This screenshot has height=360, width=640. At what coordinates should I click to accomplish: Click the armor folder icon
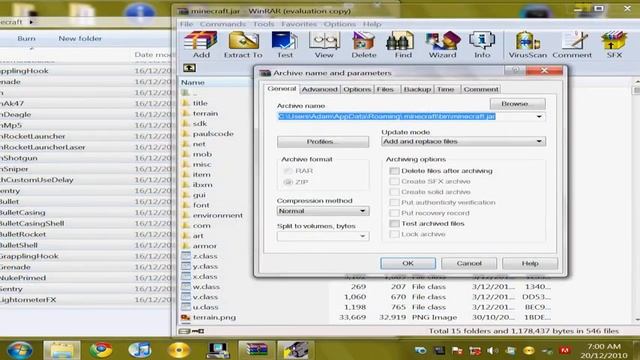pos(186,246)
